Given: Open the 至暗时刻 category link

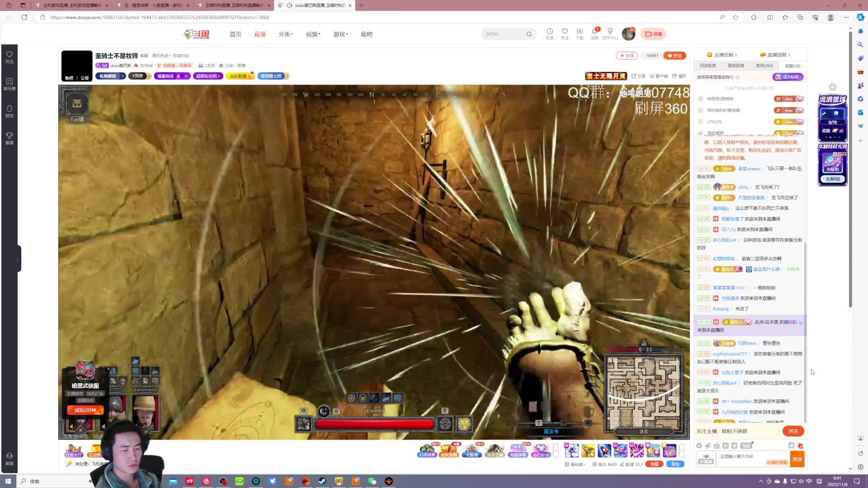Looking at the screenshot, I should point(180,56).
